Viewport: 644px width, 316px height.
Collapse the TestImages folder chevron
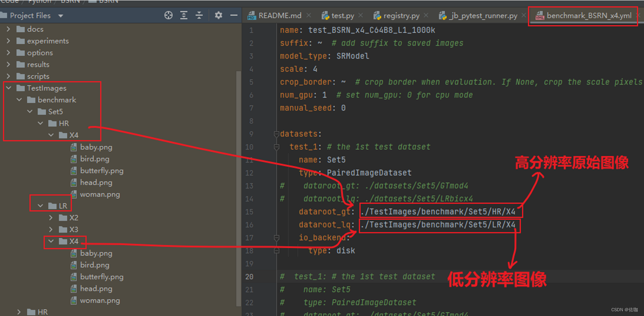coord(8,88)
